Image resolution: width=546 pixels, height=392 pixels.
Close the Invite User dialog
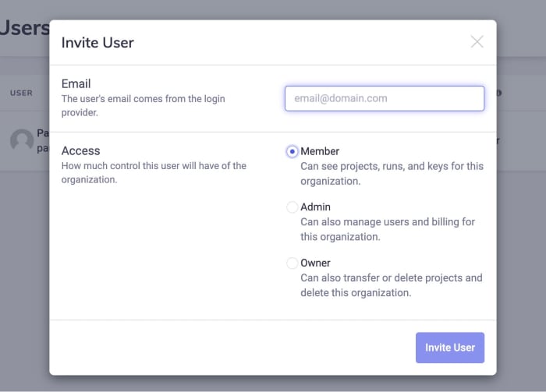pos(477,42)
